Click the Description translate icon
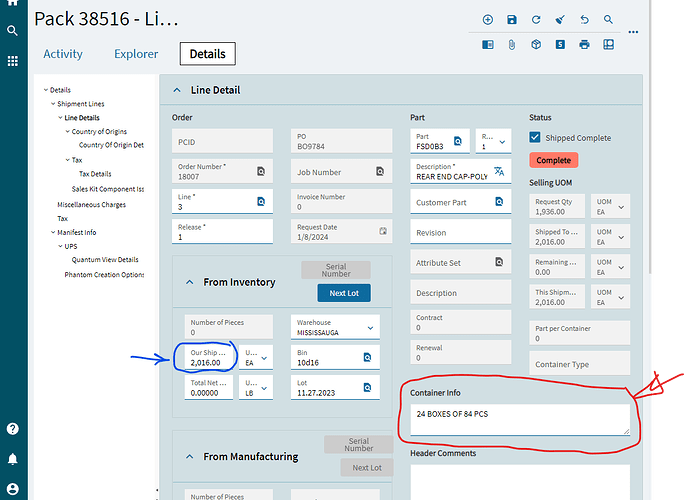 click(x=499, y=171)
